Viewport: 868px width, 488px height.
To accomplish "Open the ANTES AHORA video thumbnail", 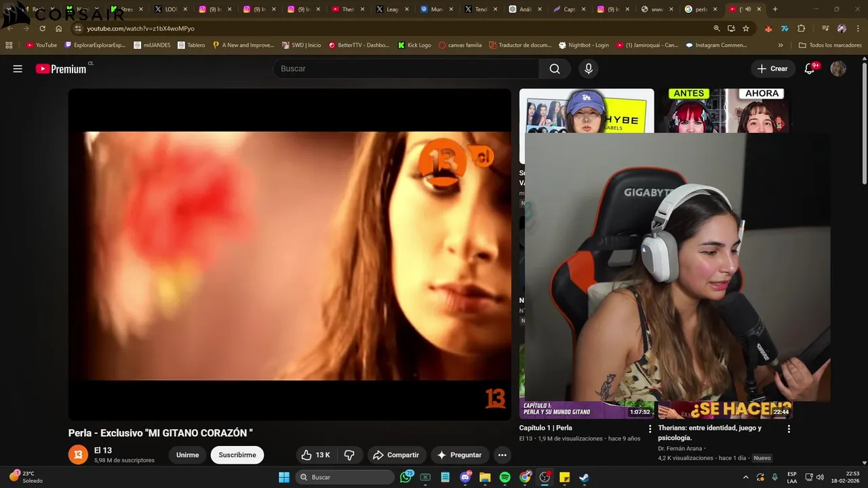I will (x=725, y=110).
